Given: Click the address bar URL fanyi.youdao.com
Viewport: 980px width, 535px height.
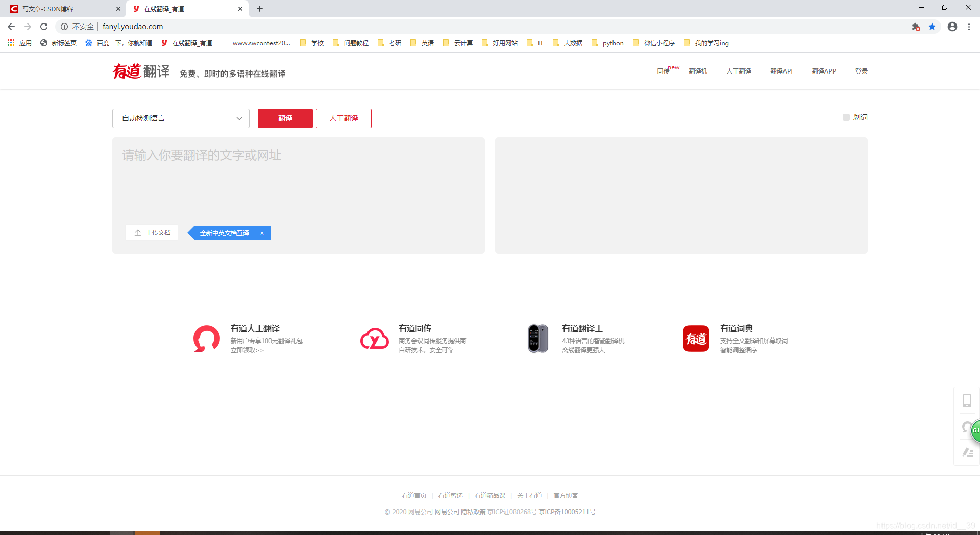Looking at the screenshot, I should (x=133, y=27).
